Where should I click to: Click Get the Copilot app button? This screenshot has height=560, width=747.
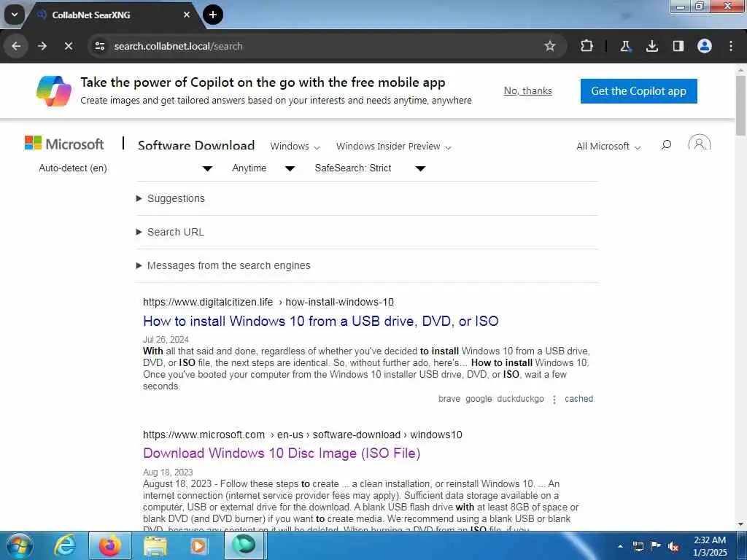coord(638,91)
